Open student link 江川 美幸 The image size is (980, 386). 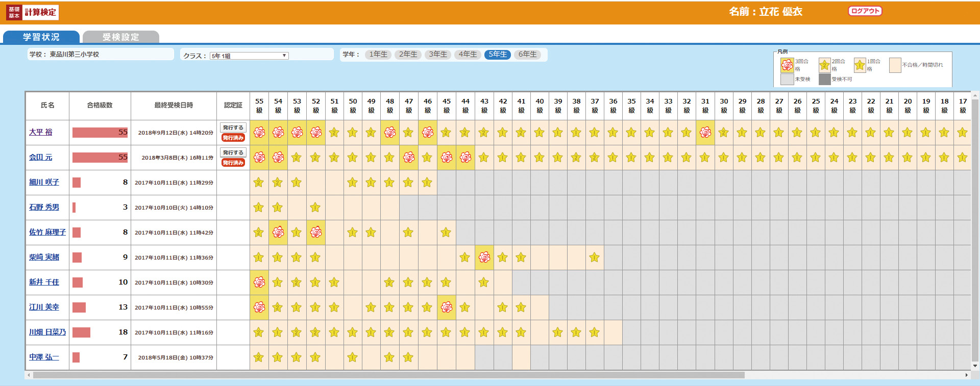tap(44, 307)
